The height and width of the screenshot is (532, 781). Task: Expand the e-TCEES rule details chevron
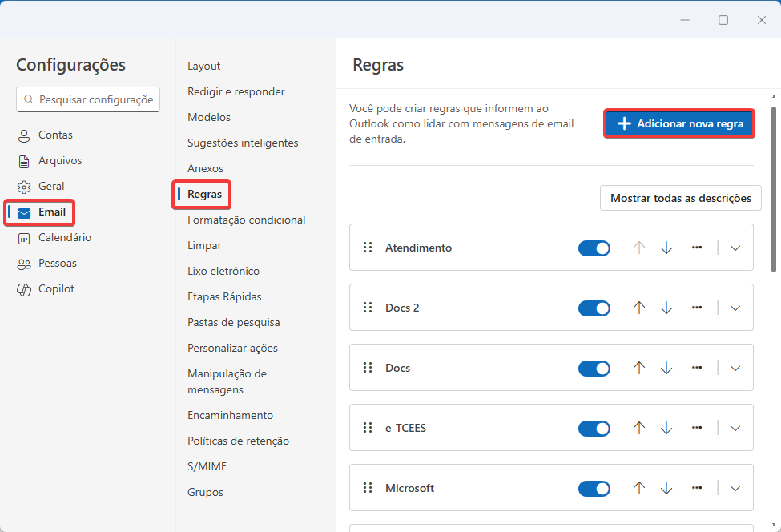(x=735, y=428)
